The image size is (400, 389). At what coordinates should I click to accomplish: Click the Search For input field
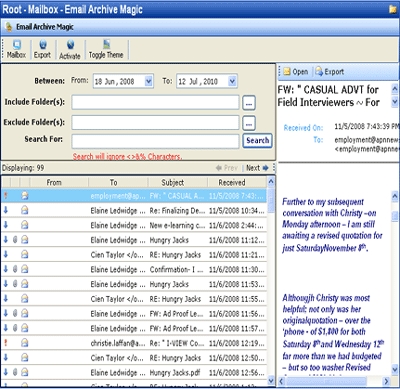pyautogui.click(x=155, y=141)
